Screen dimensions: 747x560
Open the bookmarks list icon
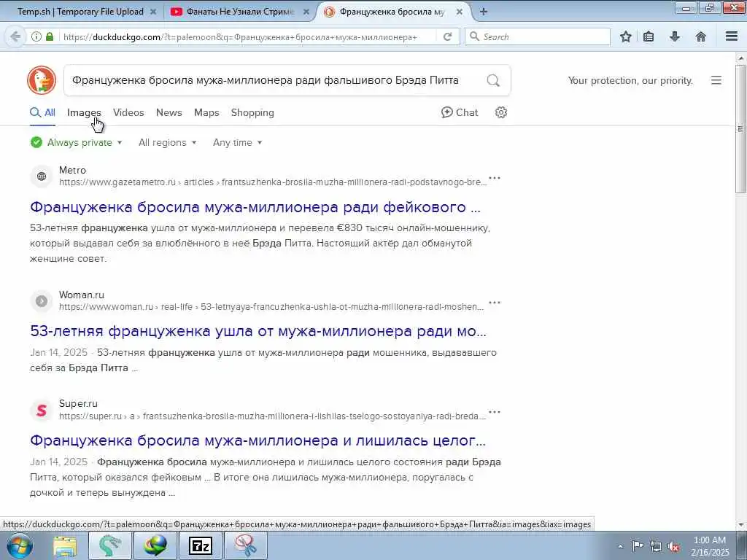click(649, 36)
